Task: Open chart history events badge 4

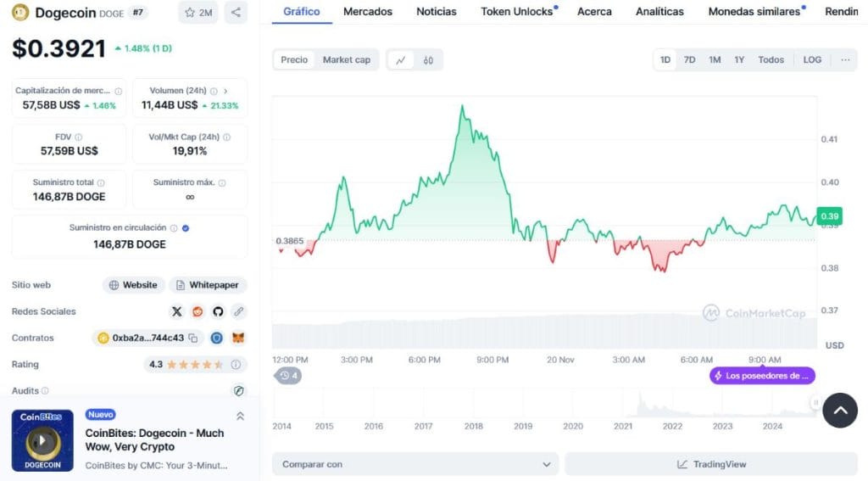Action: 288,376
